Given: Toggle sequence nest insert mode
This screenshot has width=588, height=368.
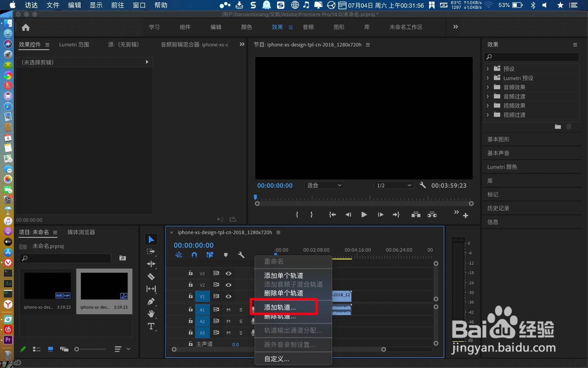Looking at the screenshot, I should click(x=179, y=255).
